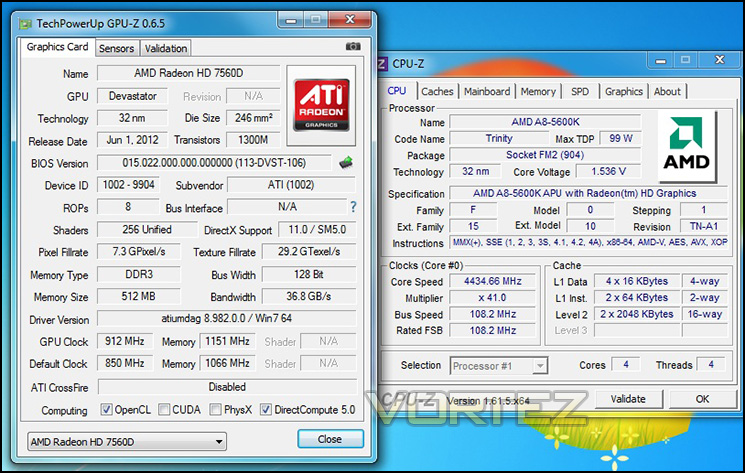Click the Validate button in CPU-Z
745x473 pixels.
(x=628, y=399)
